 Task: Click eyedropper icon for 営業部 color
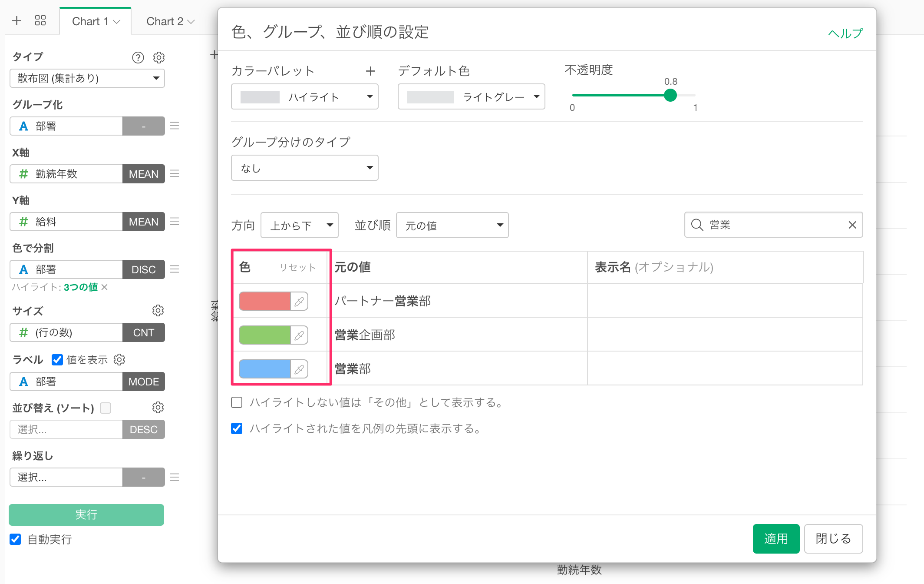299,369
